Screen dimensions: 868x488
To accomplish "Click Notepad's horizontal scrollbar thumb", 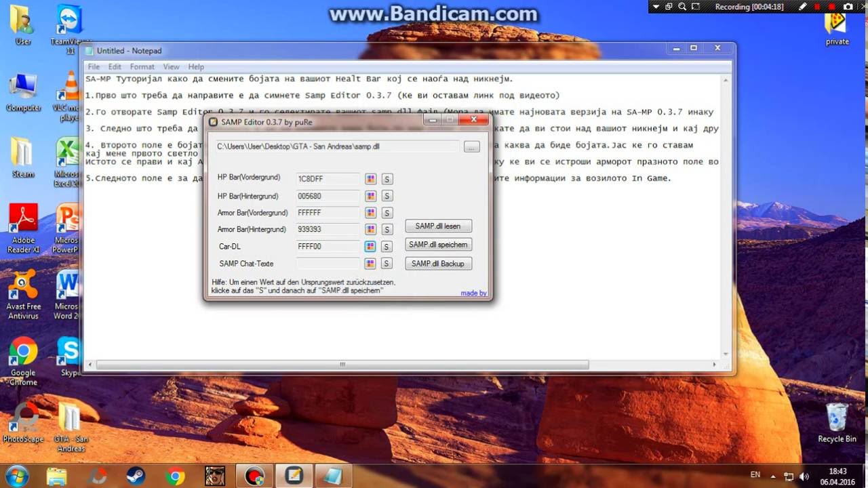I will click(x=342, y=365).
